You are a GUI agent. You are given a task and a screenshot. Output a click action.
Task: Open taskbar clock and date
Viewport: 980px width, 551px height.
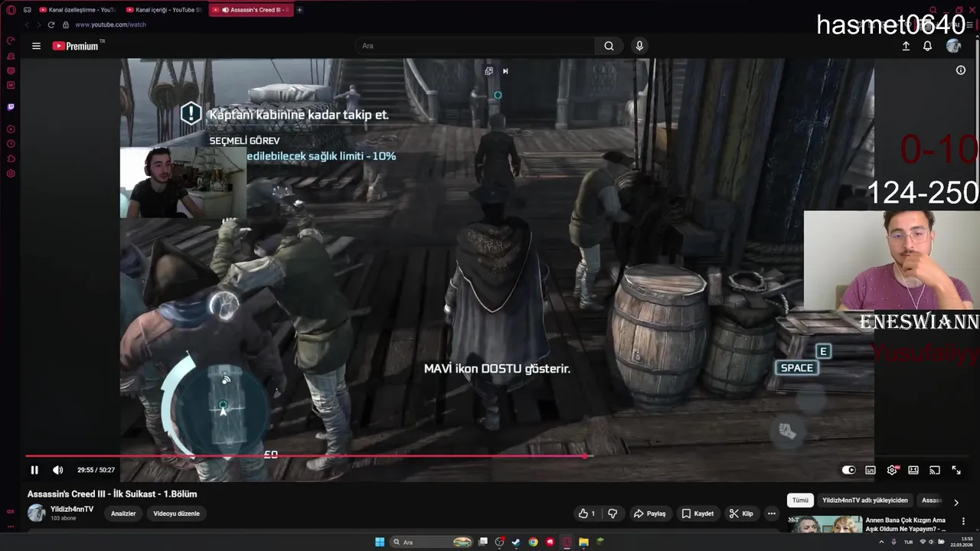pos(960,542)
